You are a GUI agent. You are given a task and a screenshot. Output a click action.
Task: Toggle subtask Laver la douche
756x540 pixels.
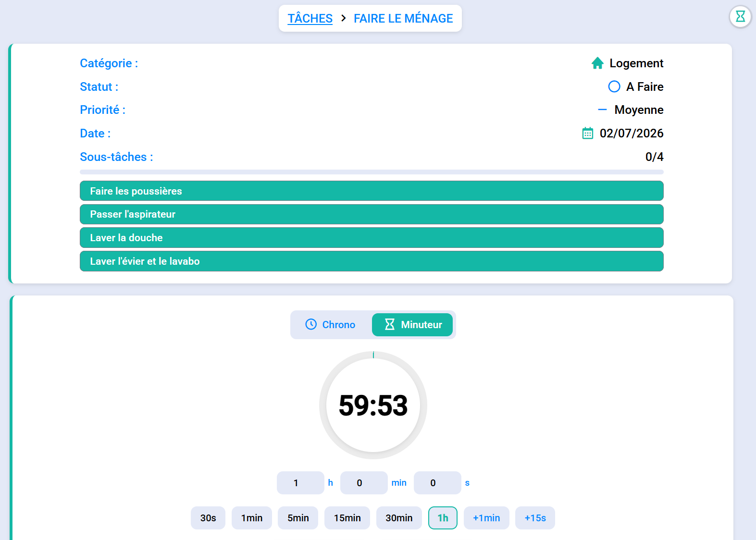[372, 238]
